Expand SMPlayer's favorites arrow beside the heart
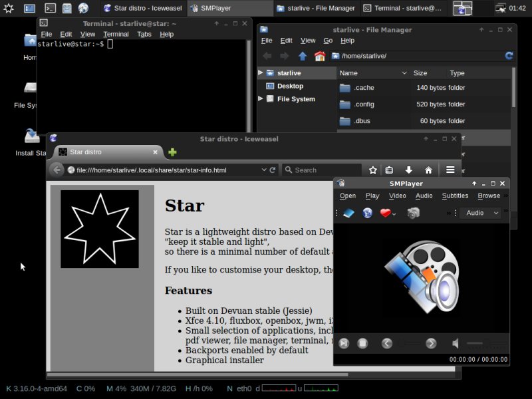The width and height of the screenshot is (532, 399). pyautogui.click(x=394, y=213)
